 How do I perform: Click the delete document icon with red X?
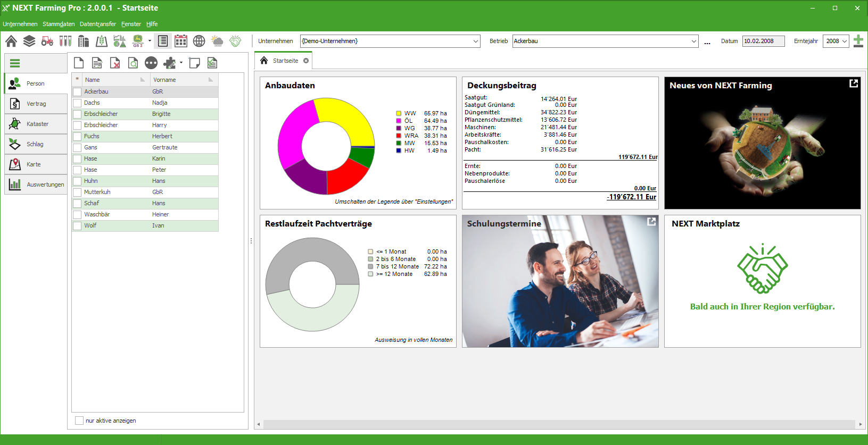(115, 63)
